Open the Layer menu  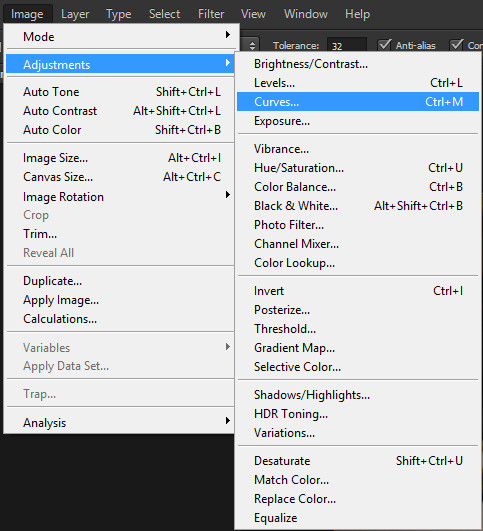coord(75,14)
